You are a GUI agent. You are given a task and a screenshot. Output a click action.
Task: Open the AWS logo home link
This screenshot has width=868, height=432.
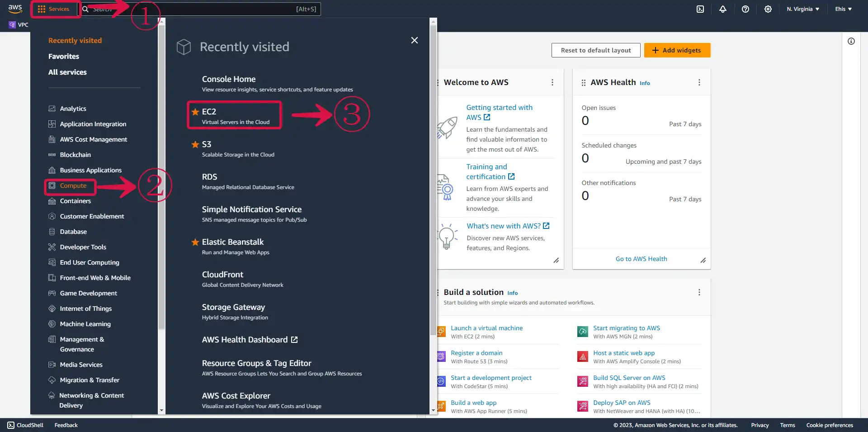(x=15, y=9)
